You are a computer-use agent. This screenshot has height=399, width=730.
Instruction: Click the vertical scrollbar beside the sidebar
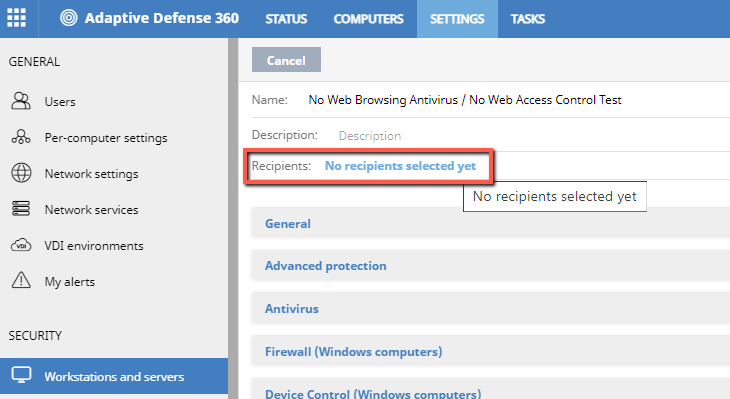coord(233,218)
